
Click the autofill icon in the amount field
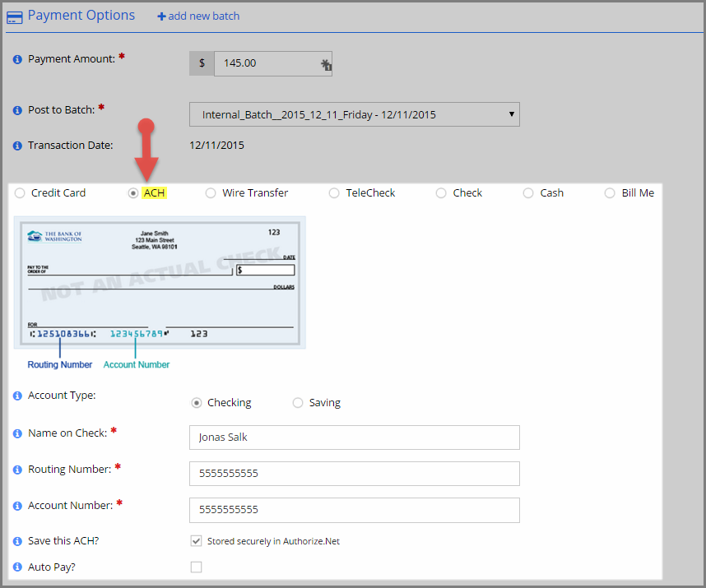[326, 65]
